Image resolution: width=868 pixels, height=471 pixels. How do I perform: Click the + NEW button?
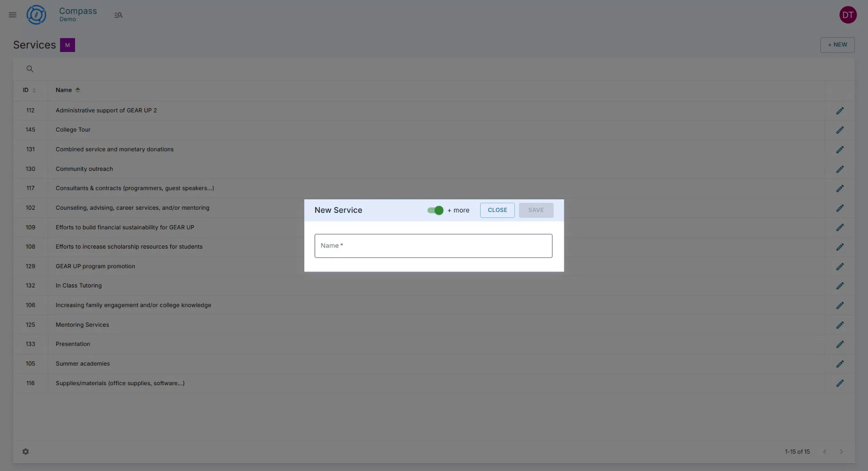837,45
